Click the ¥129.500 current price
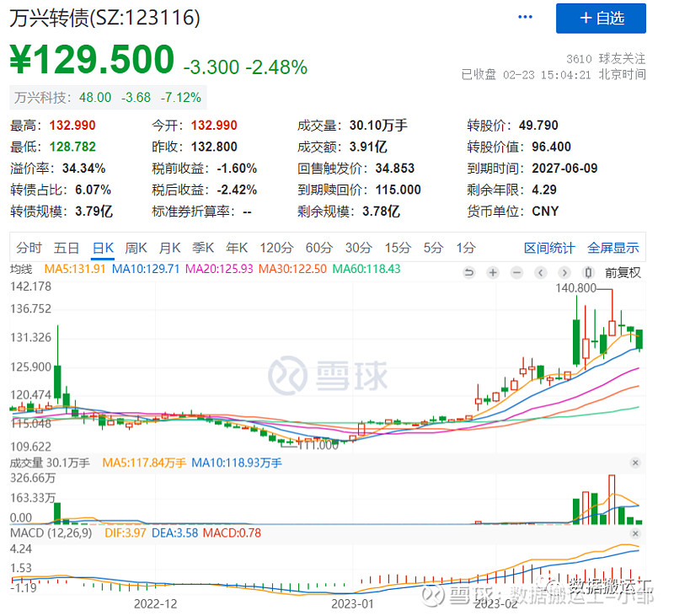 click(x=92, y=59)
